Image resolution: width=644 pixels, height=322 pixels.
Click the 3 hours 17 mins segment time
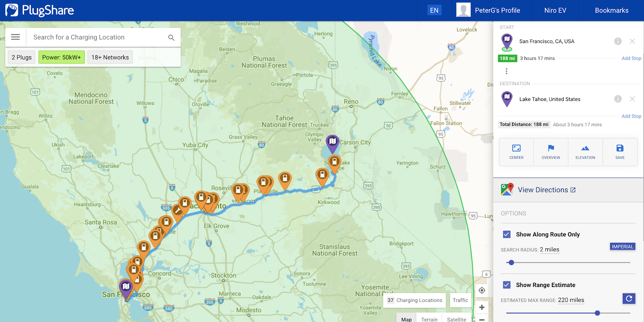(537, 58)
